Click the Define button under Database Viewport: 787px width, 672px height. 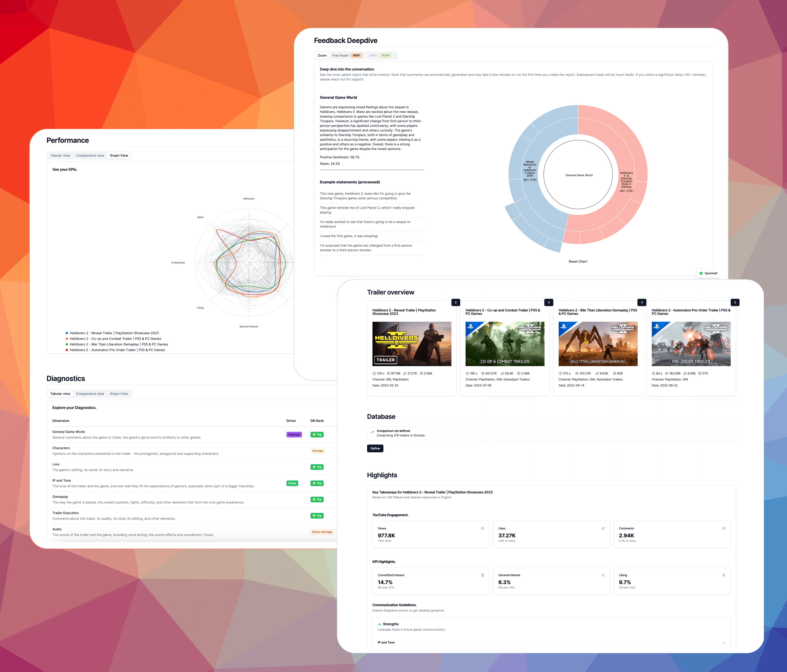tap(375, 448)
